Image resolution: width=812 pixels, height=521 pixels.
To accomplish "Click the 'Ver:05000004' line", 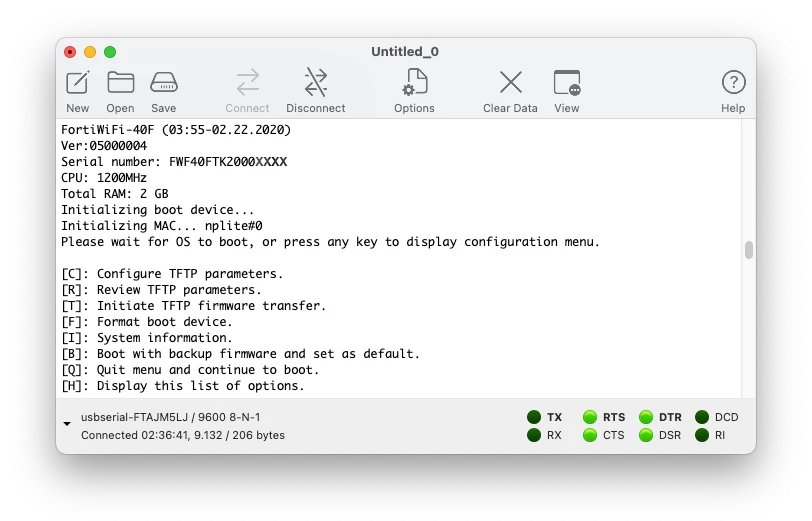I will (104, 146).
